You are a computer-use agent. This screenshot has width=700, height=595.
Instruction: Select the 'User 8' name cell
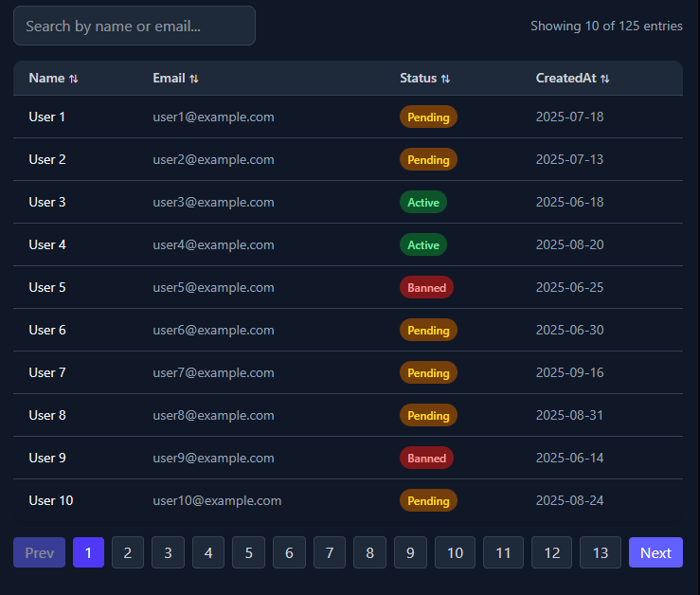tap(47, 415)
